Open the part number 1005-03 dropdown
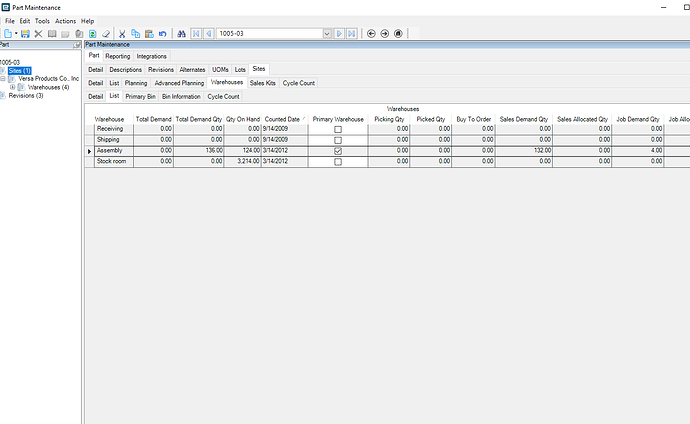This screenshot has width=690, height=424. click(326, 33)
